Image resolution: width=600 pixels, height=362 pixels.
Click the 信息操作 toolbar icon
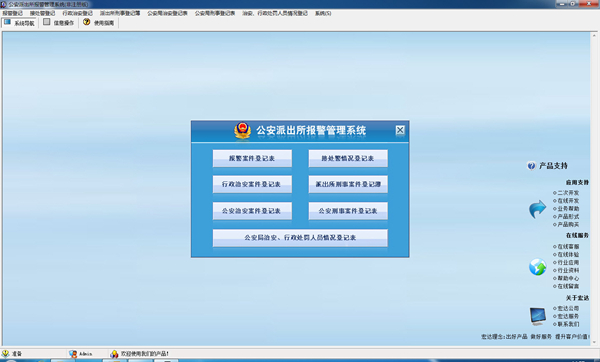47,22
